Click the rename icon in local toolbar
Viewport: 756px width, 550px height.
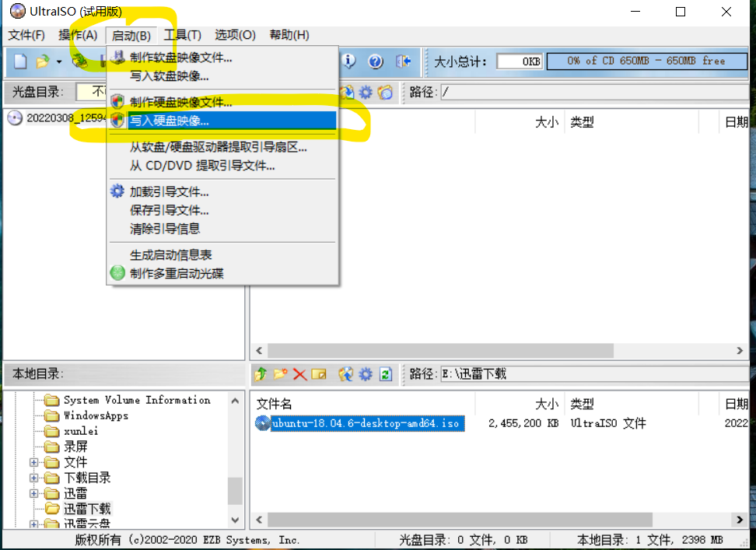(x=319, y=374)
